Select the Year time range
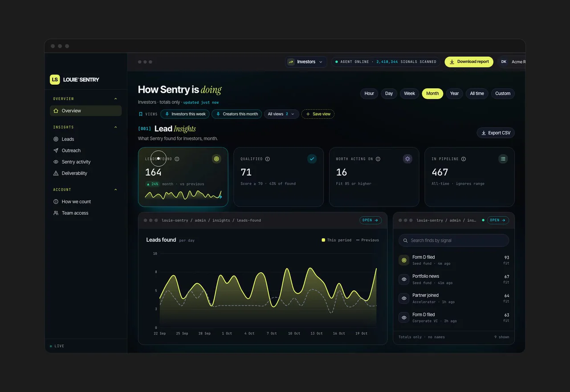570x392 pixels. (x=454, y=94)
